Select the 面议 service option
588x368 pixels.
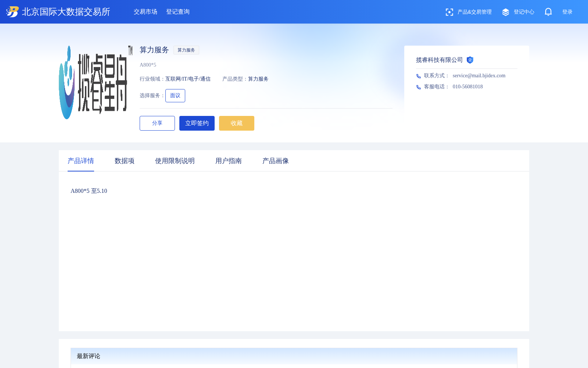tap(175, 96)
